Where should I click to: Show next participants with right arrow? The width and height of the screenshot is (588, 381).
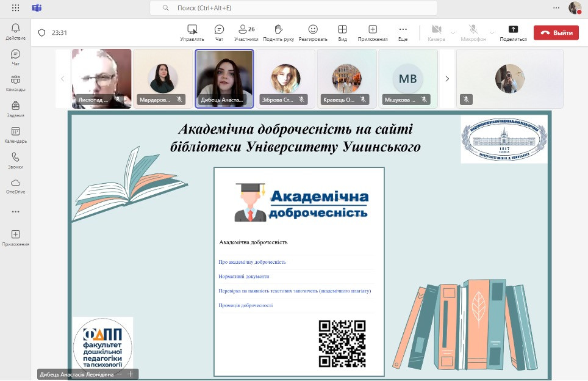(447, 79)
